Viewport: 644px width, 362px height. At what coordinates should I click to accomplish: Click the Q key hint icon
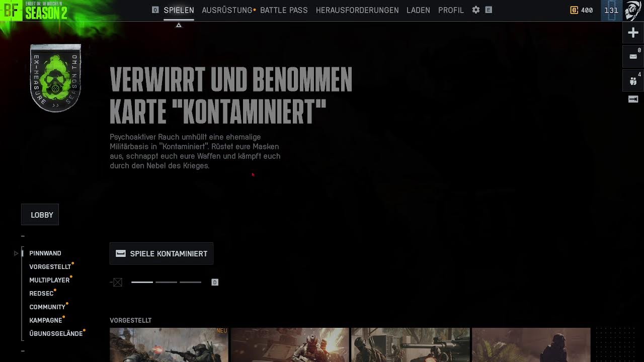(x=155, y=10)
